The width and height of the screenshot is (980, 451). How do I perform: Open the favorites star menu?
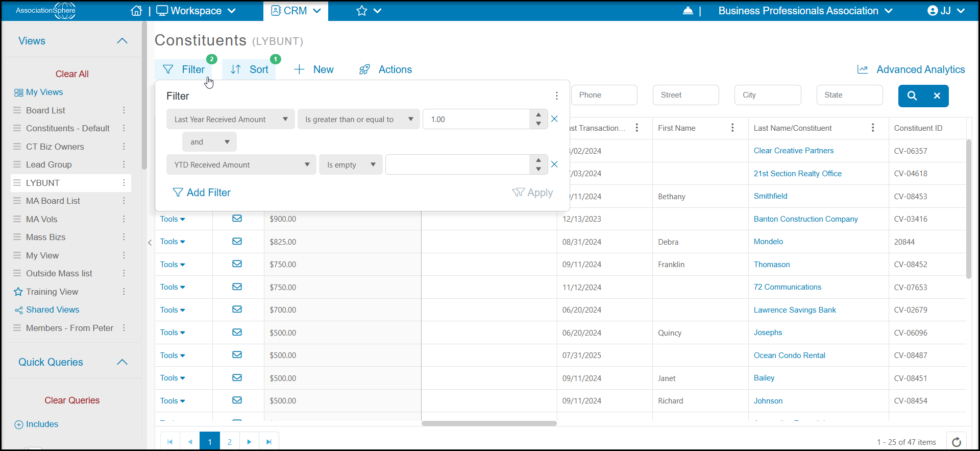tap(369, 11)
